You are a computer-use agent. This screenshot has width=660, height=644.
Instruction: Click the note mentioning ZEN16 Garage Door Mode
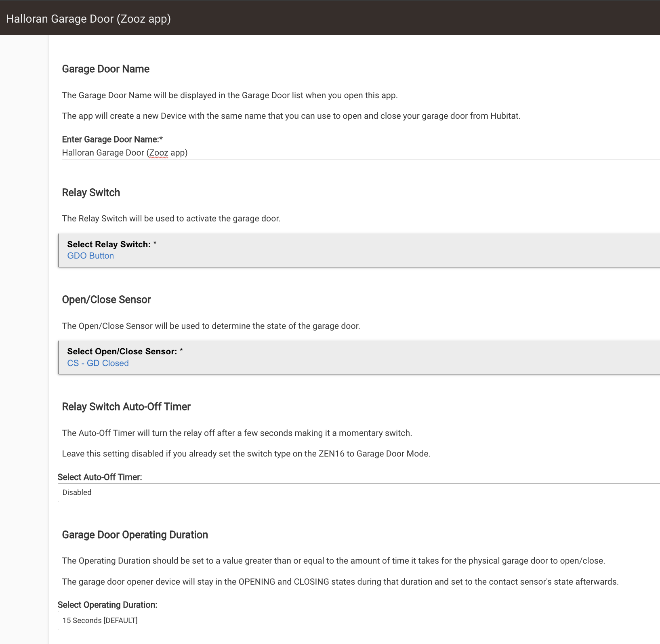click(x=246, y=454)
